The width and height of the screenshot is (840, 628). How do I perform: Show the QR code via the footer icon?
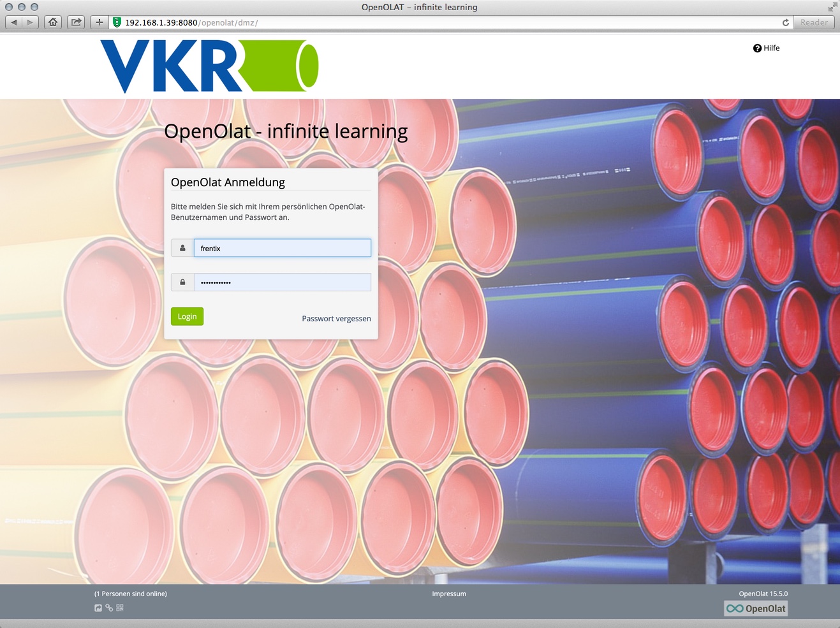tap(120, 608)
